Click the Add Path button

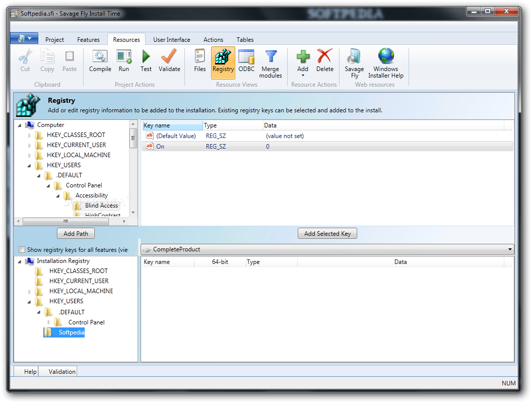pos(76,234)
